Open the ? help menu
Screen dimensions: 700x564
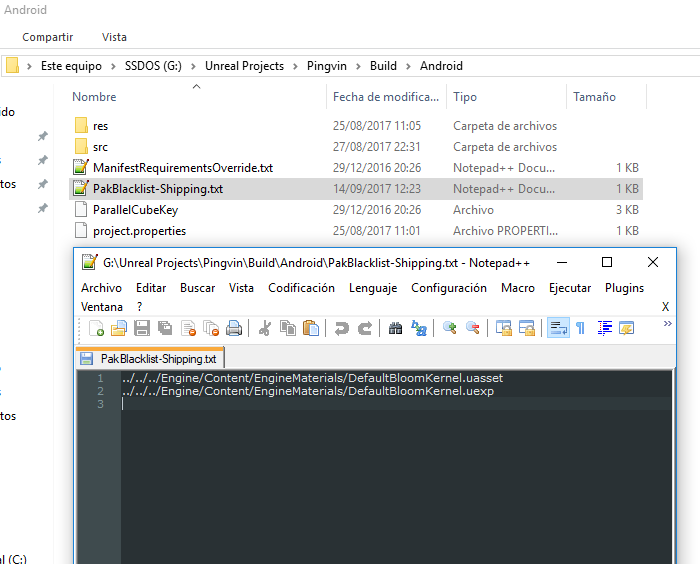(140, 307)
